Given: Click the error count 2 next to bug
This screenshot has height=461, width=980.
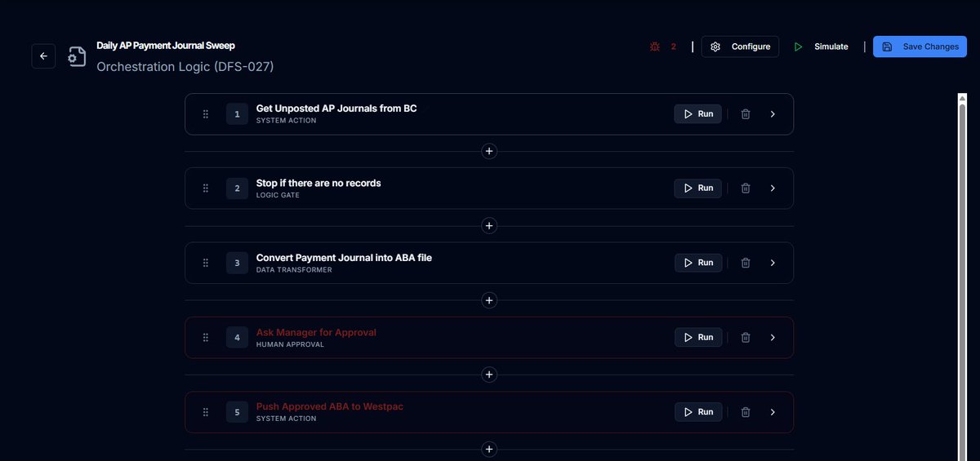Looking at the screenshot, I should pyautogui.click(x=674, y=47).
